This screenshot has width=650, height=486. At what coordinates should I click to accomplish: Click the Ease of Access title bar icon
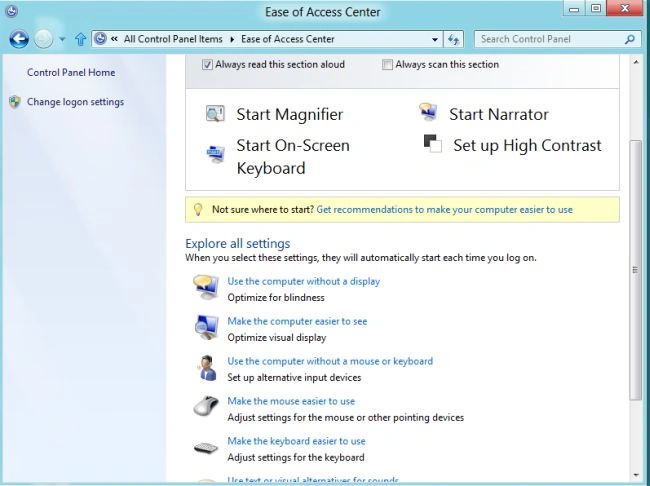[x=12, y=11]
